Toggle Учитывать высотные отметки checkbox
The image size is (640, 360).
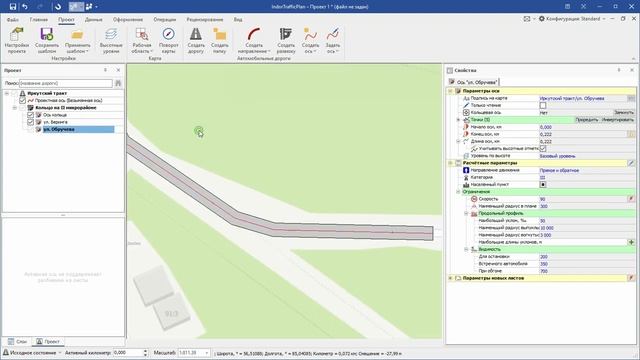coord(543,149)
